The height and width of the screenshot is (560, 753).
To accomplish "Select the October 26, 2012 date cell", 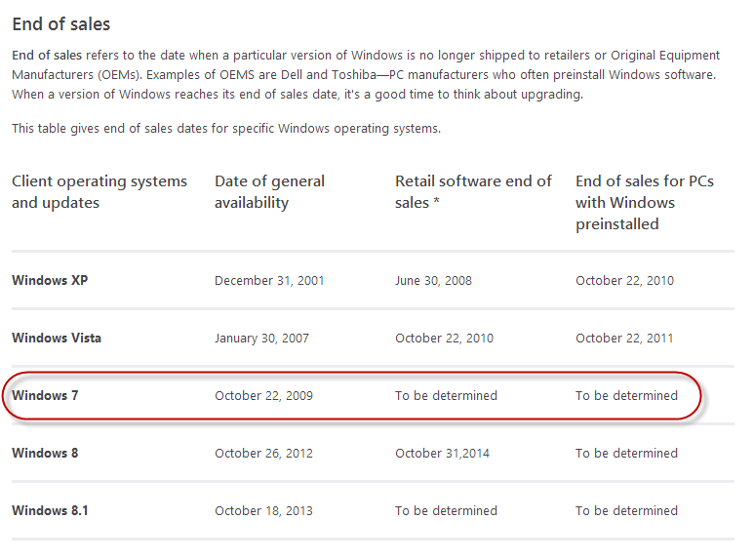I will [263, 454].
